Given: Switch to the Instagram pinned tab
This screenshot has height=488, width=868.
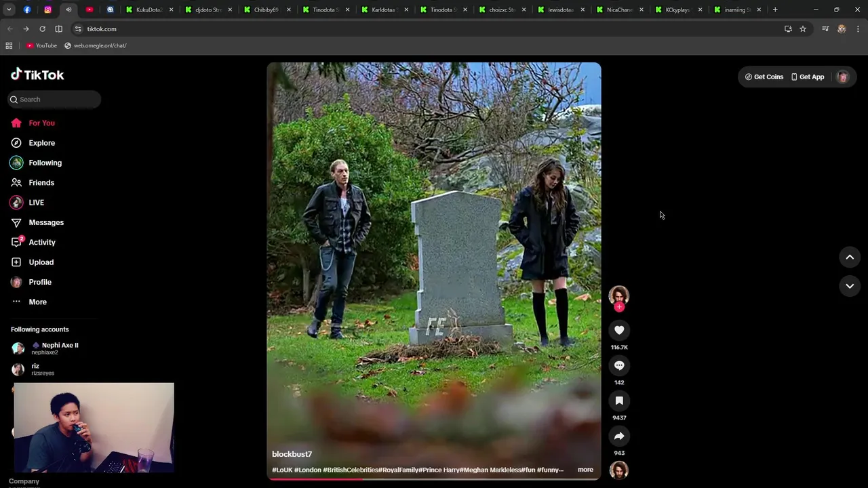Looking at the screenshot, I should pyautogui.click(x=47, y=9).
